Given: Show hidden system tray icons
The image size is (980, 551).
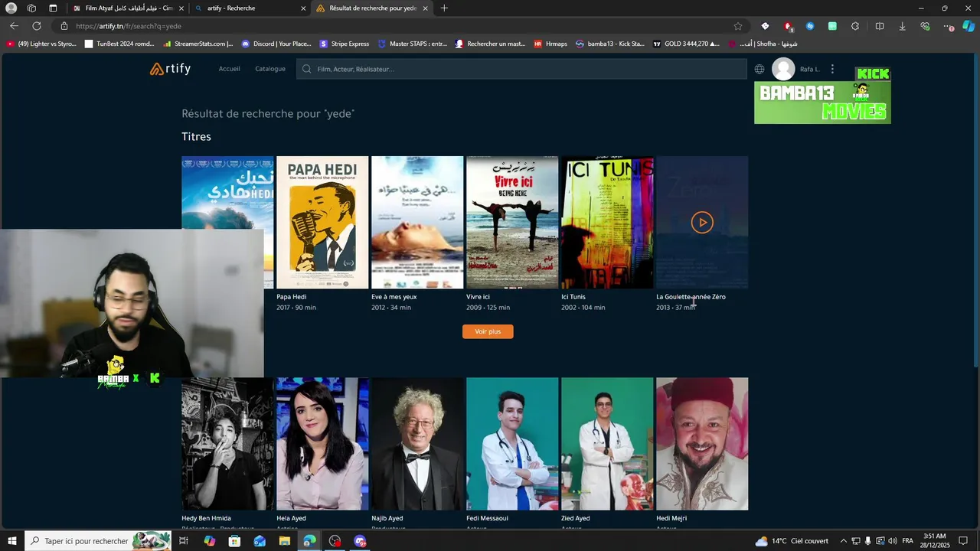Looking at the screenshot, I should coord(844,541).
